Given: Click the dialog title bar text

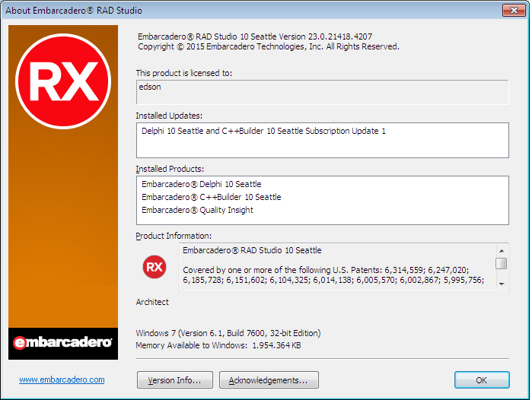Looking at the screenshot, I should coord(74,11).
